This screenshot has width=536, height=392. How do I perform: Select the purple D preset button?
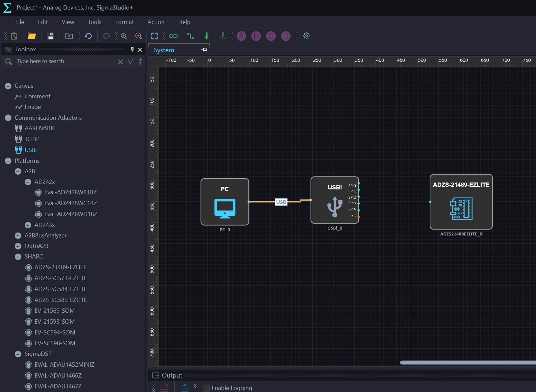286,36
